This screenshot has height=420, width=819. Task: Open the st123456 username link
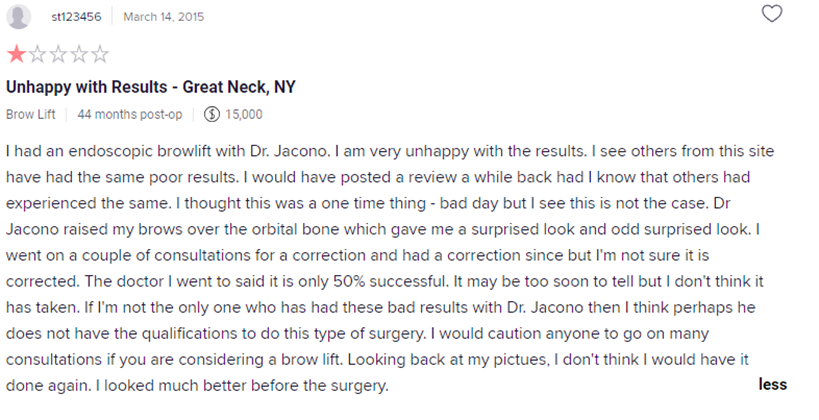(x=76, y=17)
